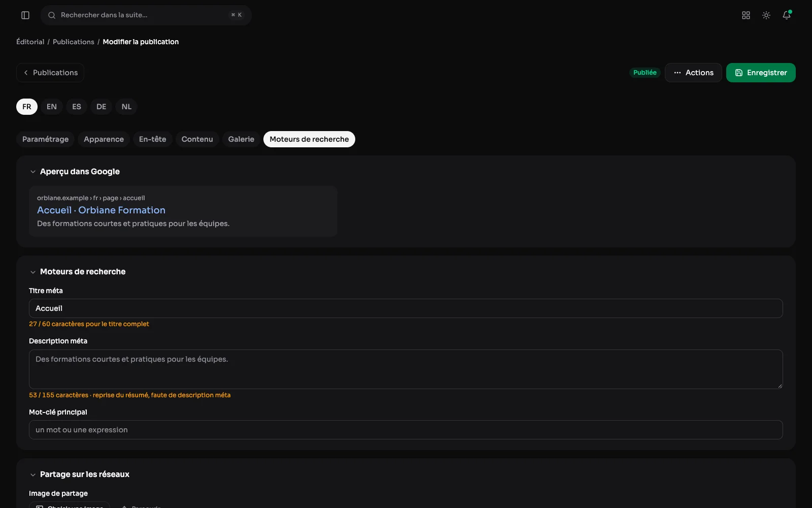Open the Apparence tab
Image resolution: width=812 pixels, height=508 pixels.
104,139
